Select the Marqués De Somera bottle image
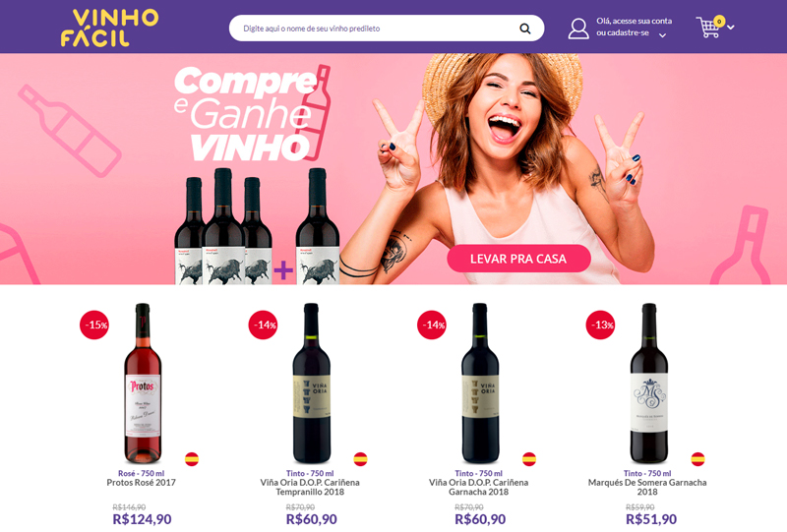This screenshot has width=787, height=532. click(649, 383)
